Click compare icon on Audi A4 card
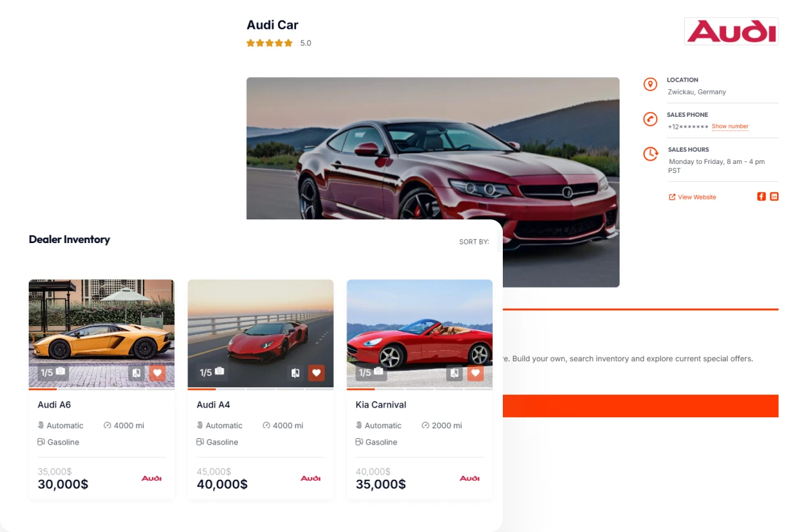 (x=295, y=373)
